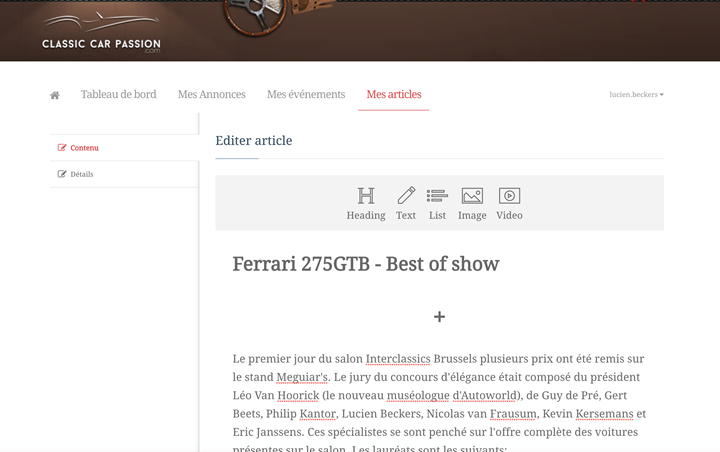Open the Mes Annonces tab
Screen dimensions: 720x452
(x=212, y=94)
